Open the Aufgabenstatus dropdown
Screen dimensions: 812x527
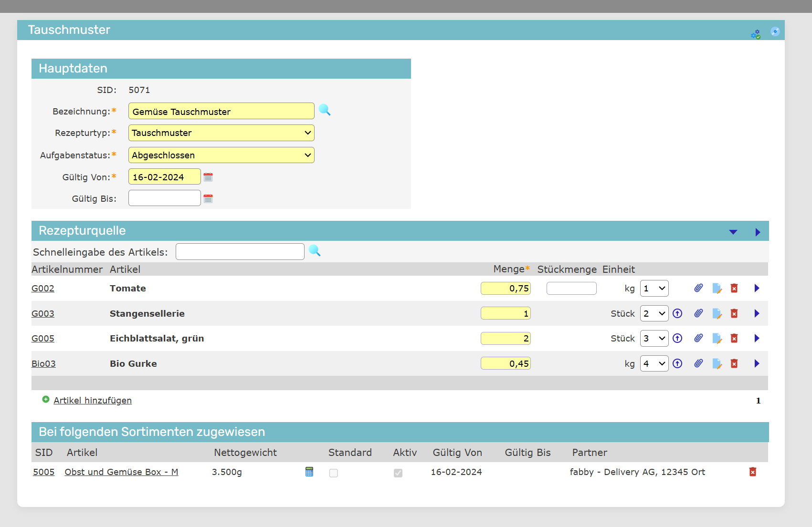pyautogui.click(x=221, y=155)
